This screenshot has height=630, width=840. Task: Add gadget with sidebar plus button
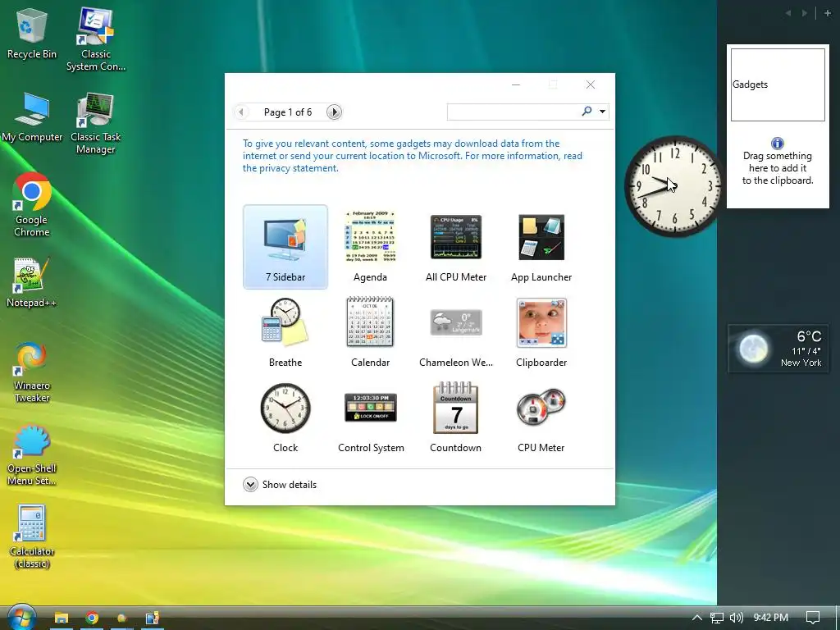click(827, 13)
